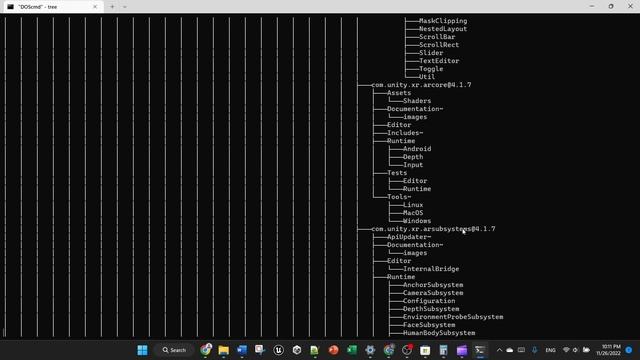The height and width of the screenshot is (360, 640).
Task: Click the AnchorSubsystem folder row
Action: click(433, 285)
